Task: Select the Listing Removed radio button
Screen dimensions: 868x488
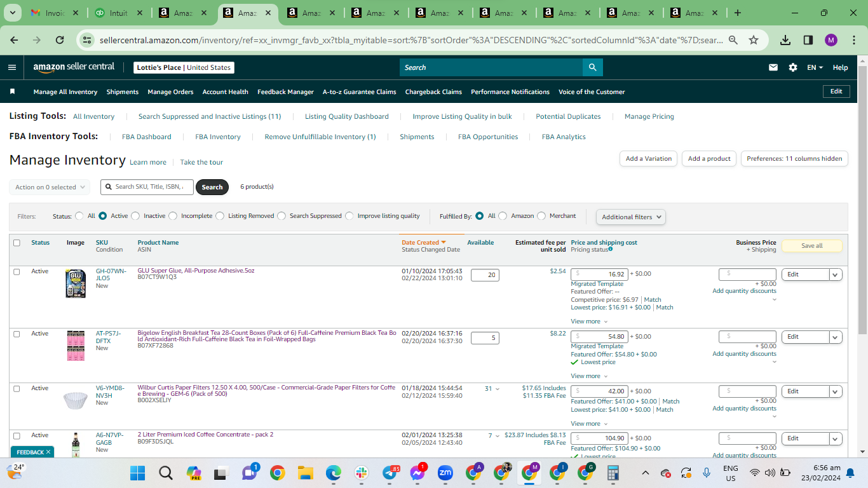Action: 220,216
